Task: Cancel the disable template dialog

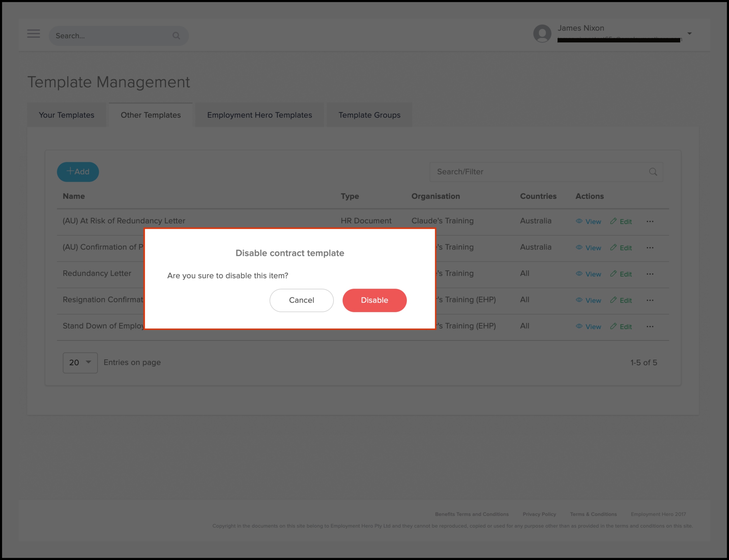Action: tap(301, 300)
